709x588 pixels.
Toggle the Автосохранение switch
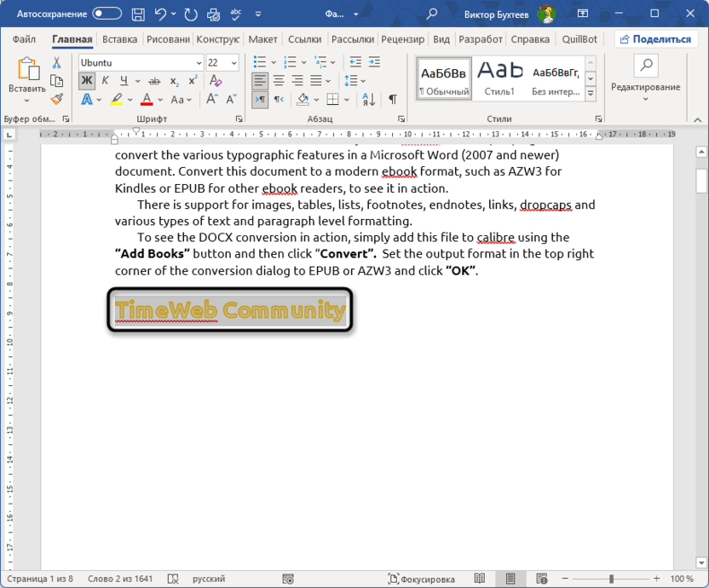pos(107,14)
